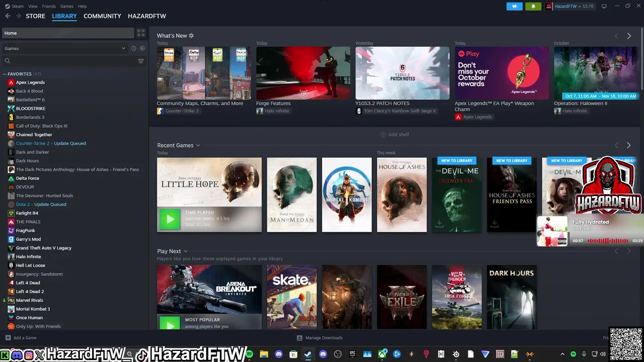
Task: Select Halo Infinite in the sidebar
Action: 28,256
